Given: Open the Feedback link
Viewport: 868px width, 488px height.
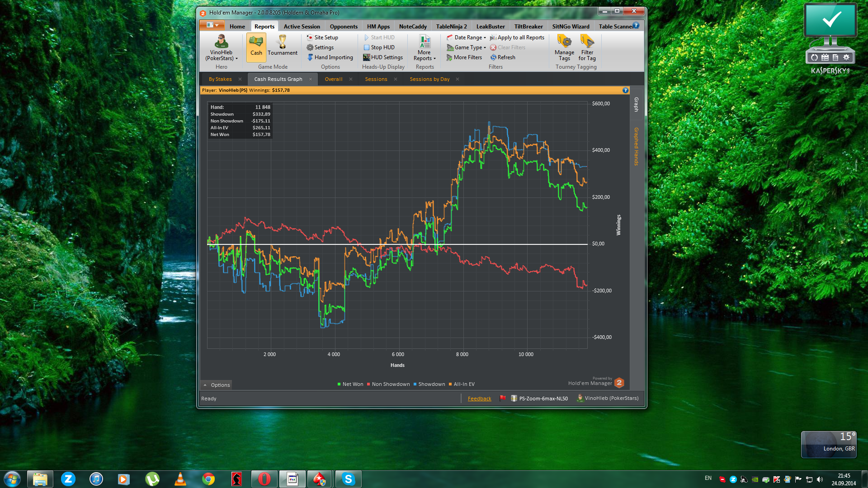Looking at the screenshot, I should (x=479, y=399).
